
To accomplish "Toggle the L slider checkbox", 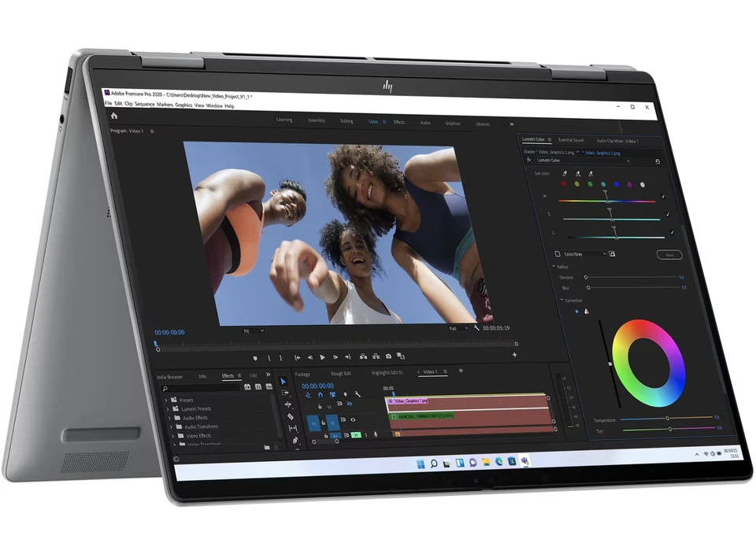I will click(x=672, y=233).
